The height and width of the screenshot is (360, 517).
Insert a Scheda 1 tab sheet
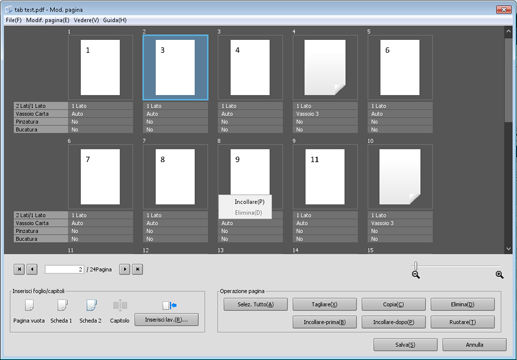pos(62,305)
